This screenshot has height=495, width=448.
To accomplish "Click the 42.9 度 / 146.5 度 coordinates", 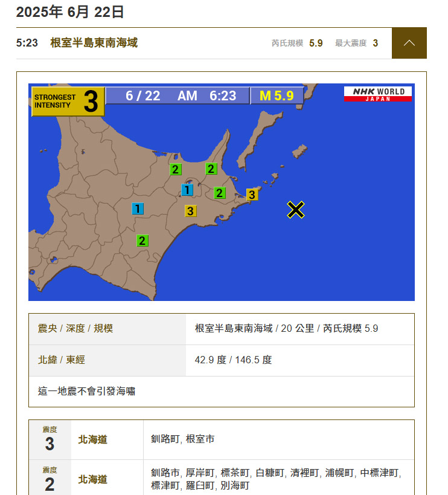I will click(233, 360).
